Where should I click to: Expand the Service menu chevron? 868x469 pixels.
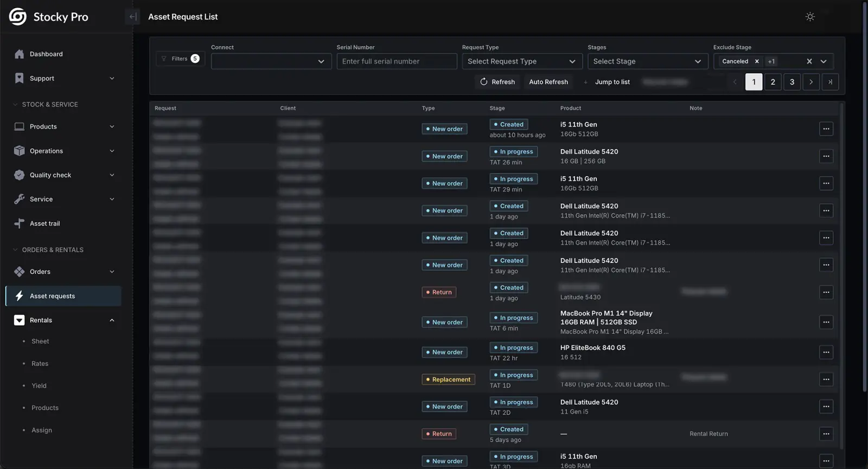point(112,200)
